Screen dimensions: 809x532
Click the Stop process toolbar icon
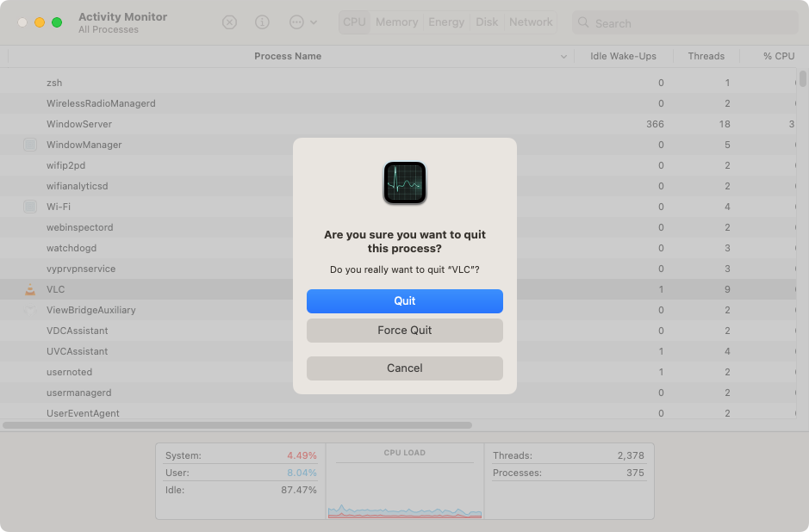click(229, 22)
